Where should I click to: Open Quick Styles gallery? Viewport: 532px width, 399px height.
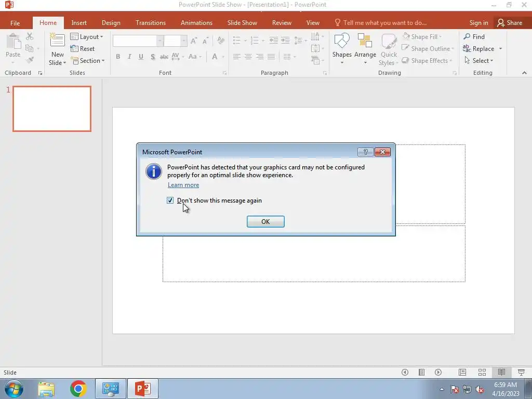(389, 49)
